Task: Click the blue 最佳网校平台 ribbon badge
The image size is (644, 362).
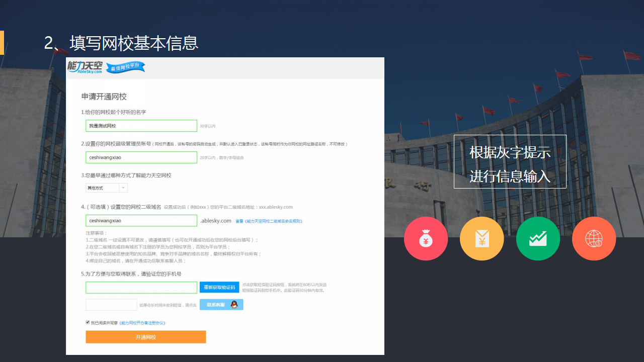Action: click(x=125, y=67)
